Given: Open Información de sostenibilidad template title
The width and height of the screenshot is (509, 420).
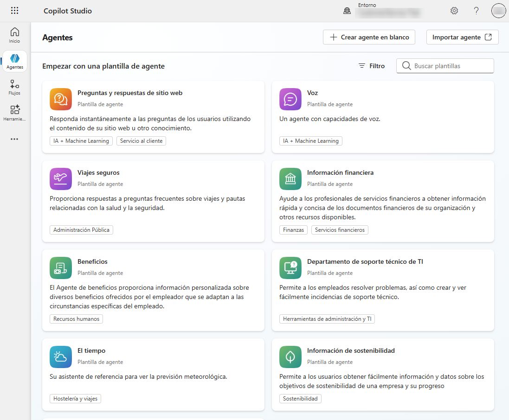Looking at the screenshot, I should (x=351, y=350).
